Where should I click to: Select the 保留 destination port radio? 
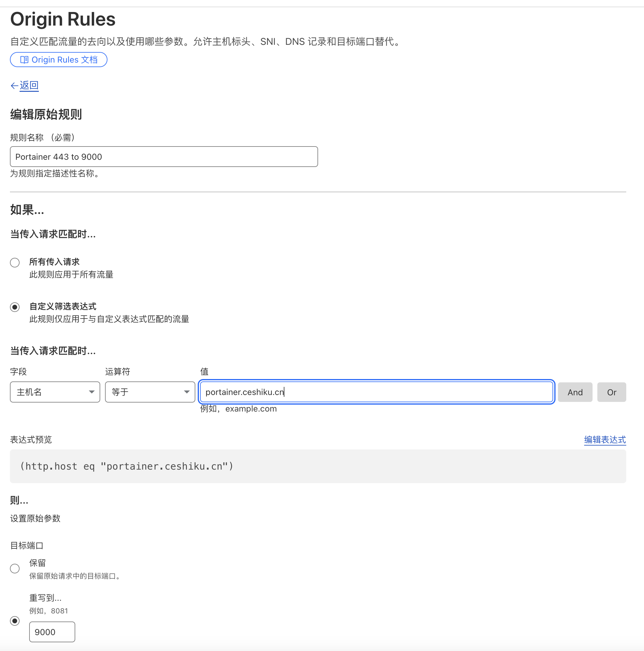tap(15, 569)
